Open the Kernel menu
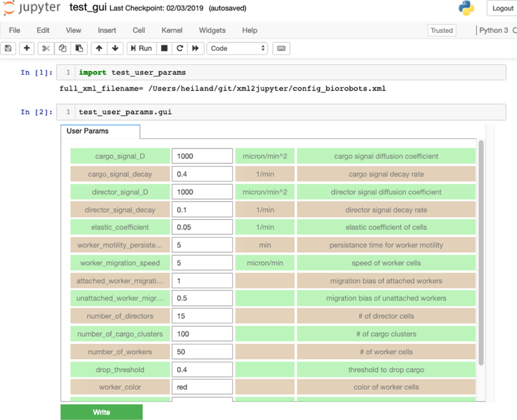517x420 pixels. (x=171, y=30)
